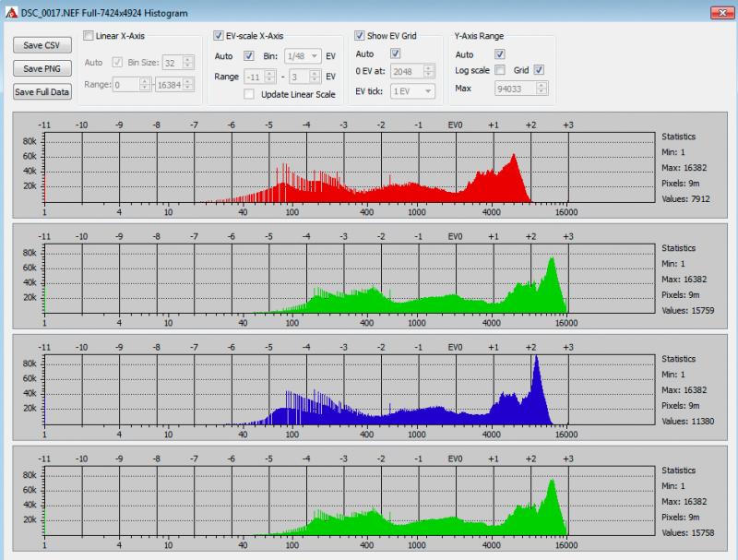738x560 pixels.
Task: Click the Save CSV button
Action: coord(42,45)
